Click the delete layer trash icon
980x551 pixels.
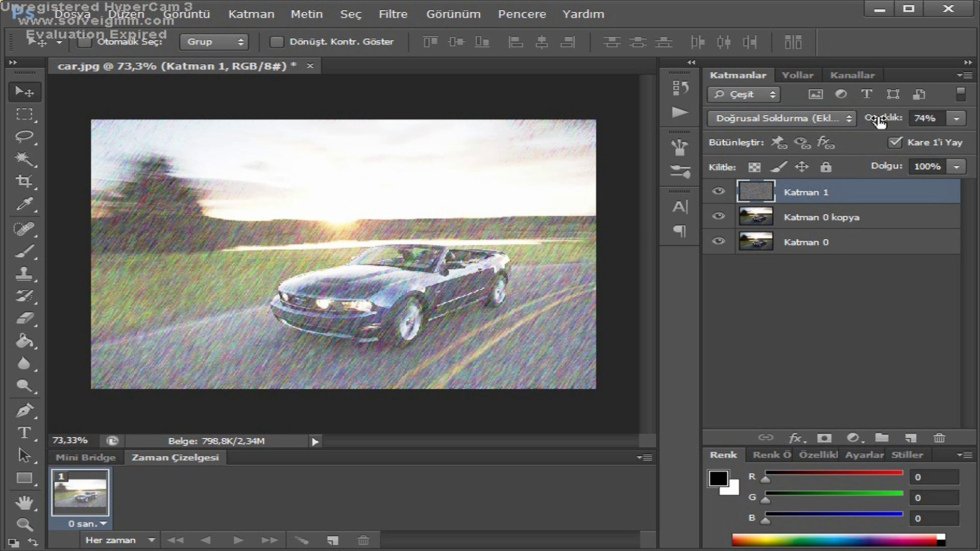tap(939, 438)
